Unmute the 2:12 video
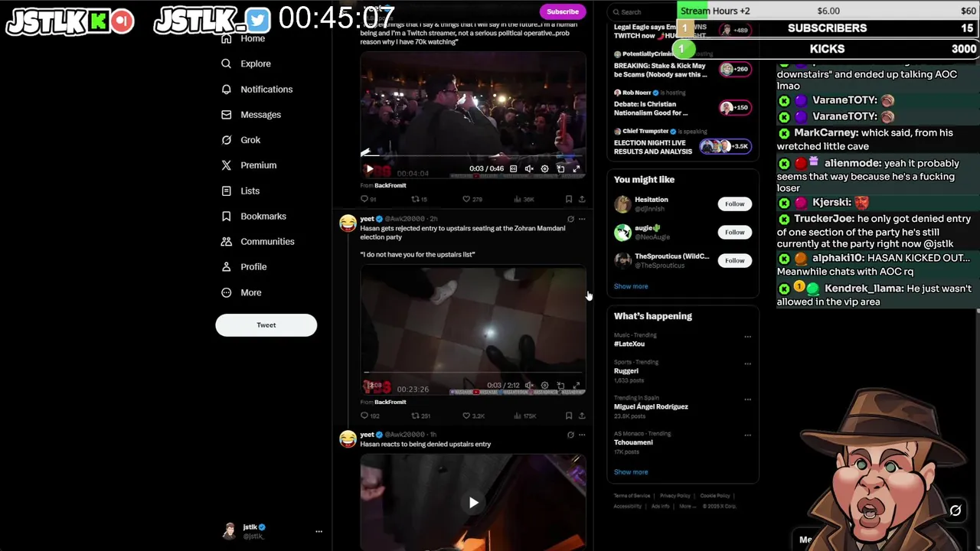The width and height of the screenshot is (980, 551). tap(529, 386)
